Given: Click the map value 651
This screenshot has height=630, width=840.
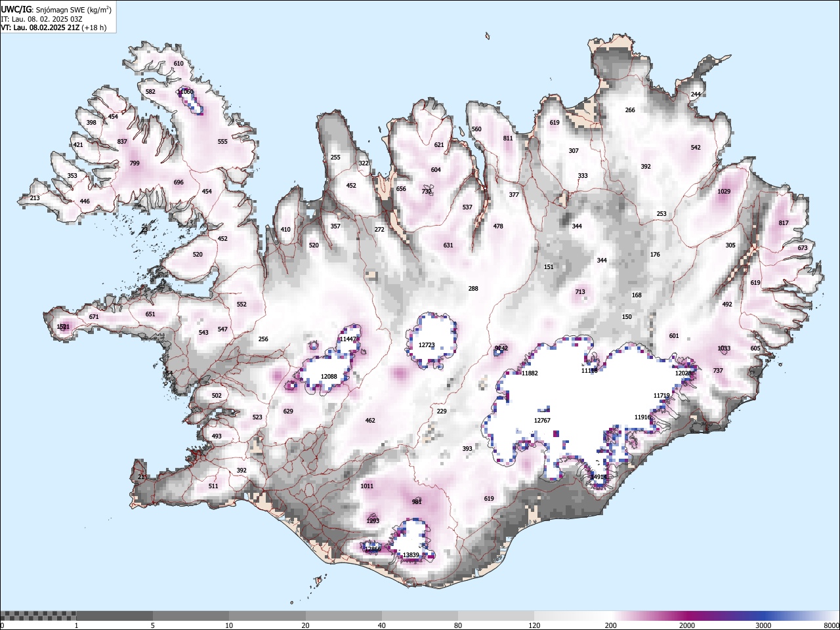Looking at the screenshot, I should [150, 314].
